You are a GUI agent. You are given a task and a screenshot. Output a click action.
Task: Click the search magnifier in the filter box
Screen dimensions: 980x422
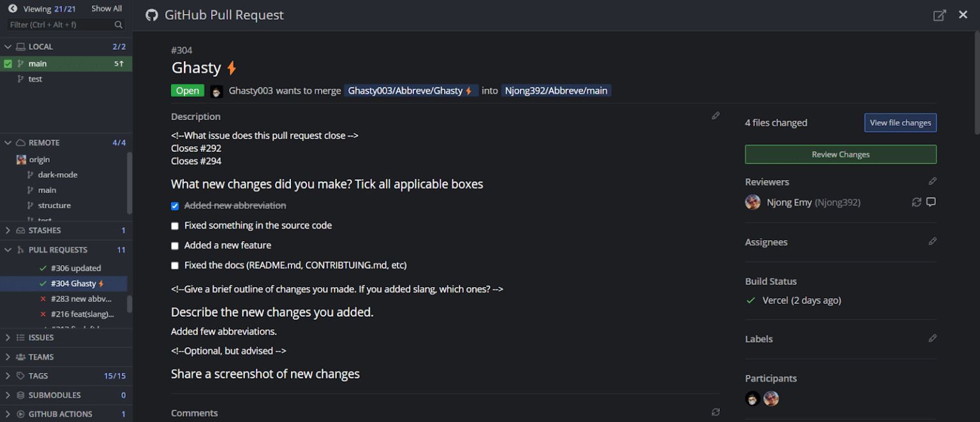pos(118,24)
